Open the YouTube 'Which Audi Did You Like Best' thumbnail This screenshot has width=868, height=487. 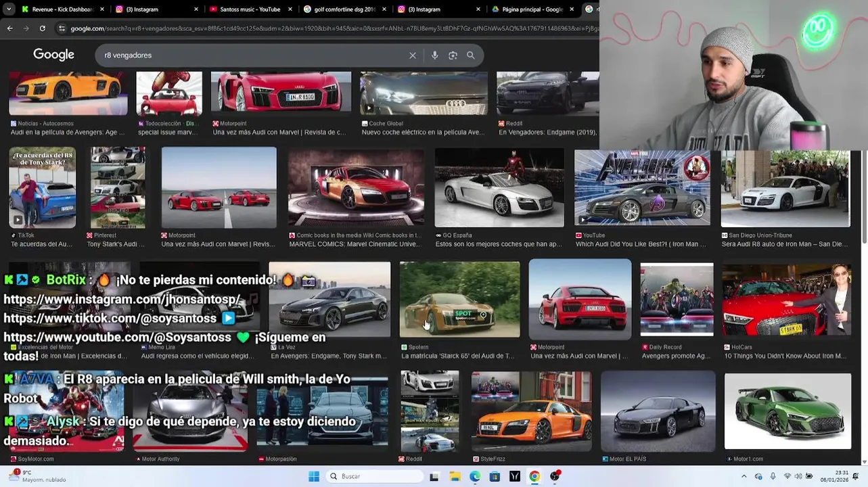[x=642, y=187]
